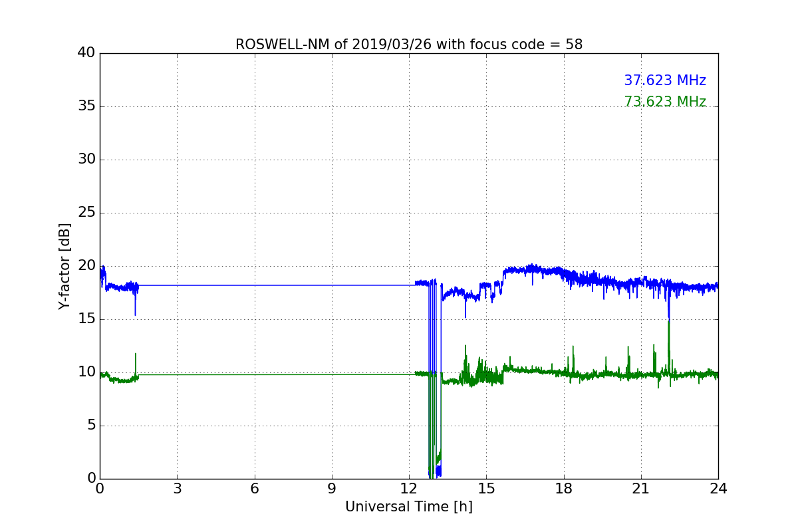This screenshot has height=532, width=798.
Task: Click the x-axis tick label '21'
Action: (x=641, y=488)
